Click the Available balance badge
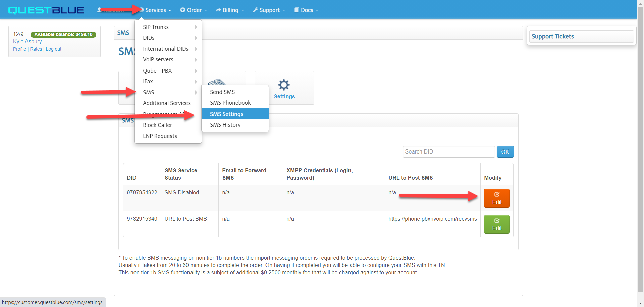The height and width of the screenshot is (307, 644). pyautogui.click(x=63, y=34)
